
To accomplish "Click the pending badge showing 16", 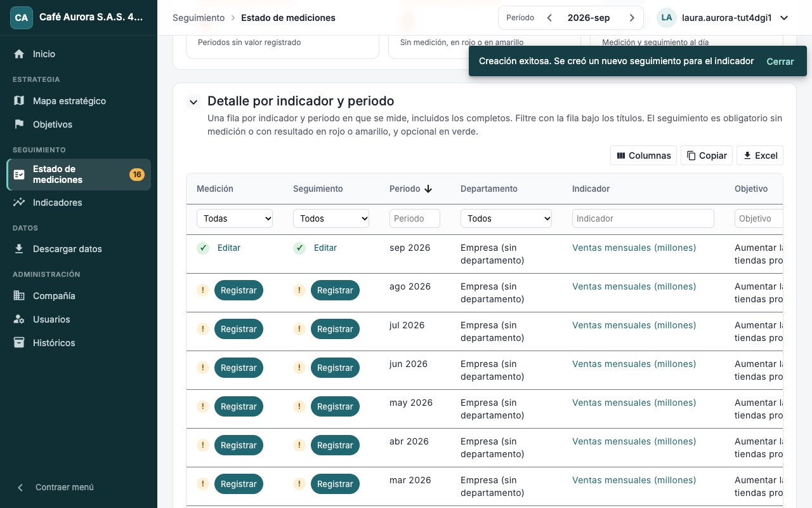I will tap(137, 175).
